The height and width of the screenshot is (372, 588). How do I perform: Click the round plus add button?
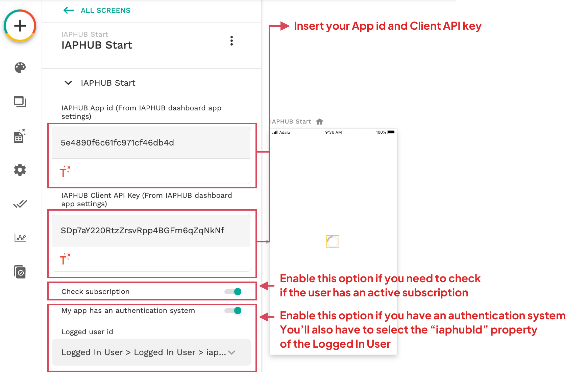[x=20, y=26]
